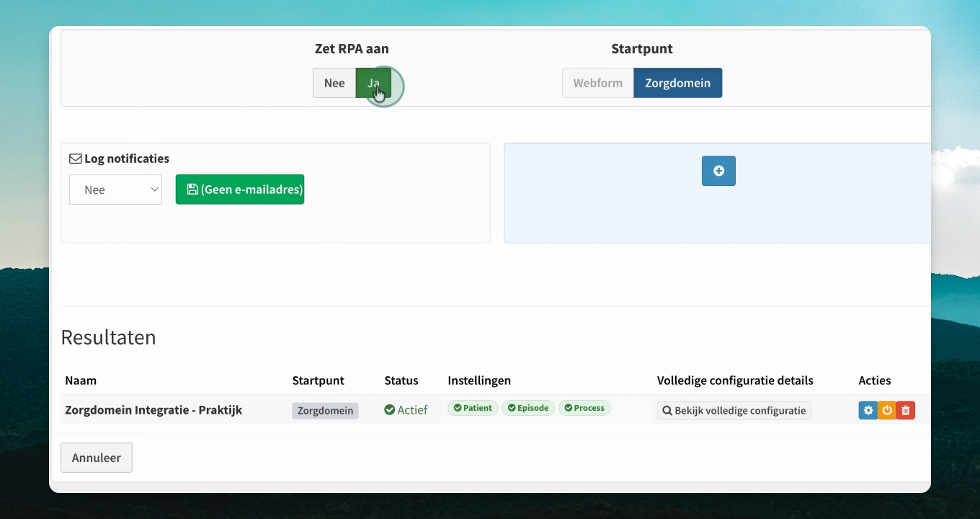
Task: Click the Instellingen column header
Action: coord(479,381)
